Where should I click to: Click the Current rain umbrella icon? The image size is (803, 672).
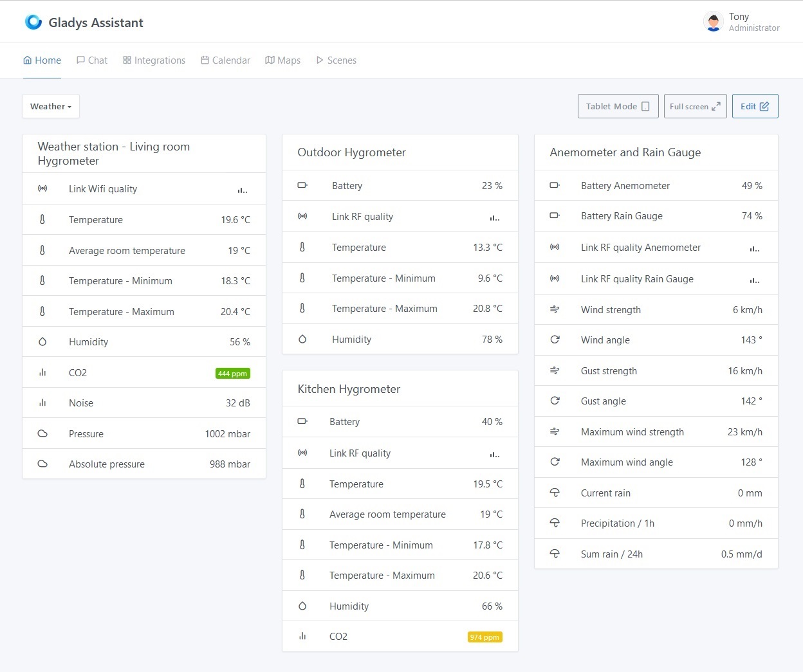pos(555,493)
